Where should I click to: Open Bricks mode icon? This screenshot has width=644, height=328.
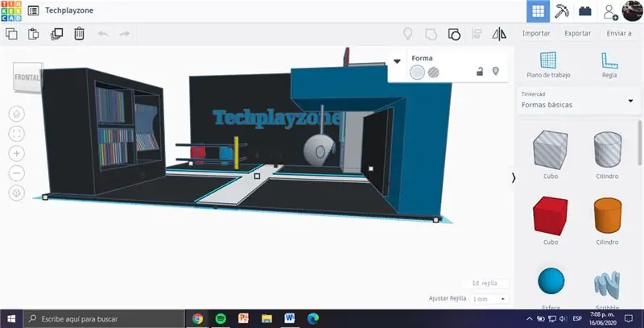585,11
